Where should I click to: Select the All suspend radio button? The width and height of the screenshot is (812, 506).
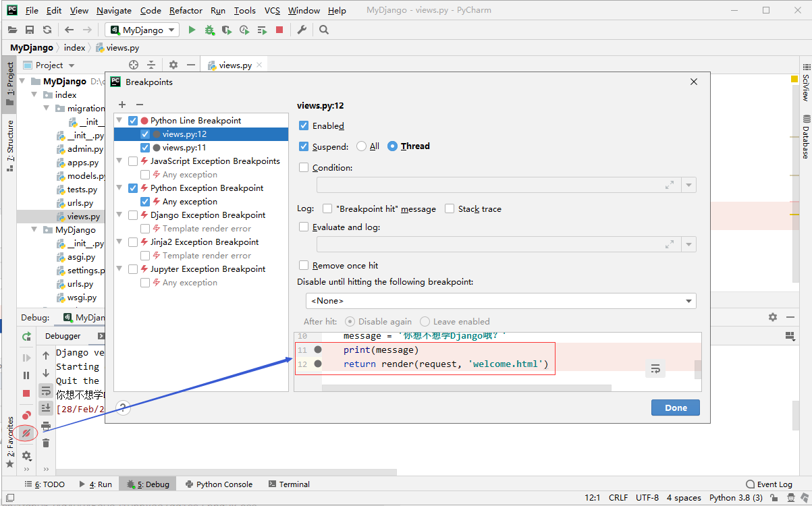(x=361, y=146)
